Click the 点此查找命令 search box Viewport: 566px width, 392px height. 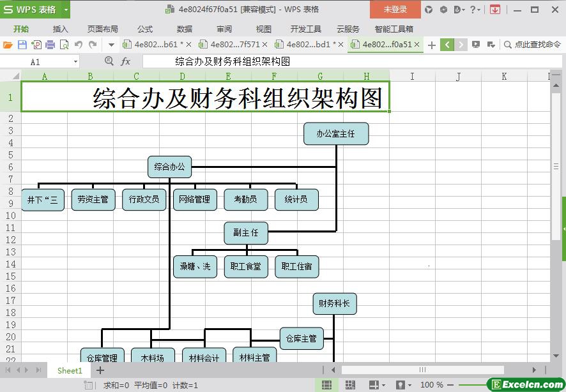[x=533, y=45]
